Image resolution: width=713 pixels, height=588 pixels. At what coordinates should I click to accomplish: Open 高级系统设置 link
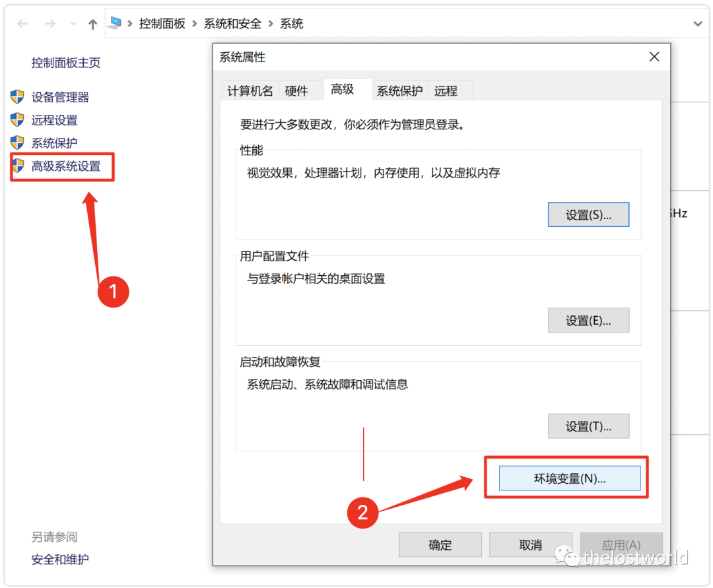[66, 166]
